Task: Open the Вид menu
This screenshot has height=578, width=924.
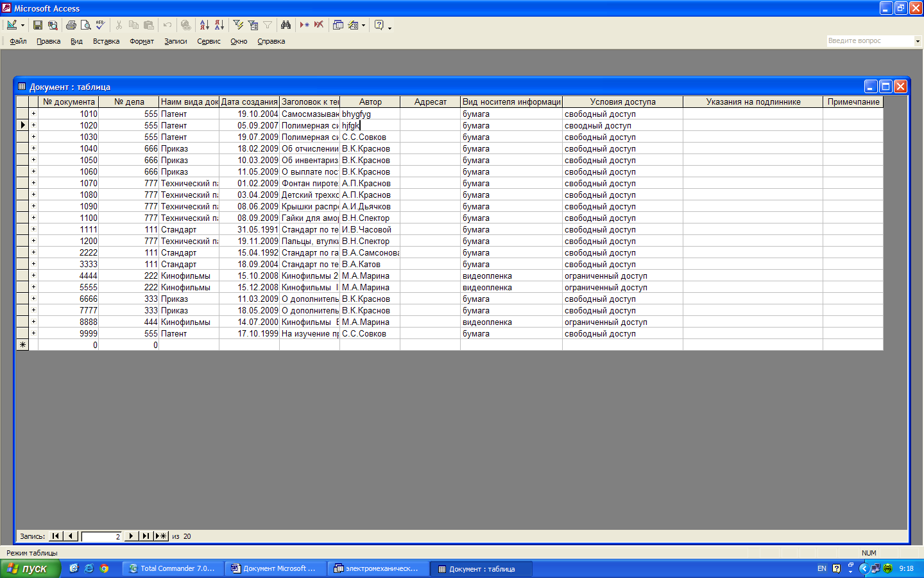Action: point(76,41)
